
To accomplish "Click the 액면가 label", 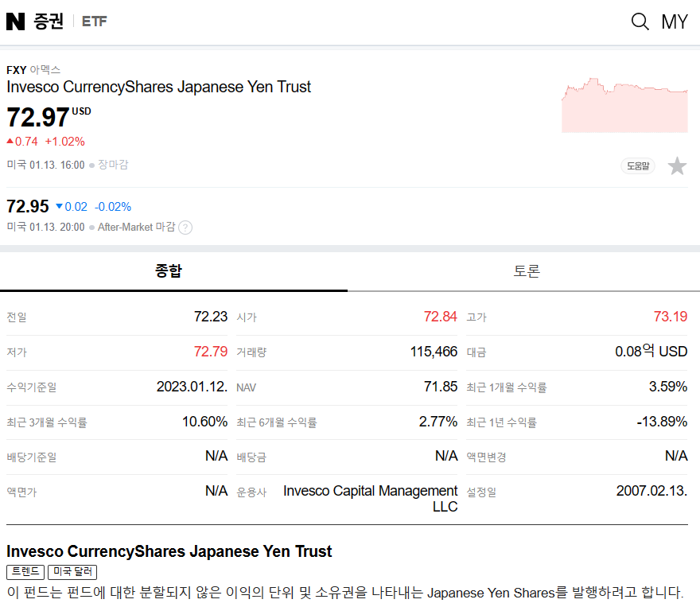I will coord(21,492).
